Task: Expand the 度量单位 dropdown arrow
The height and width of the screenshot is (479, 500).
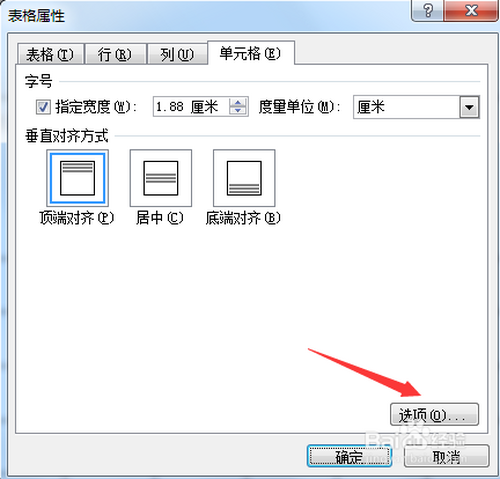Action: point(469,107)
